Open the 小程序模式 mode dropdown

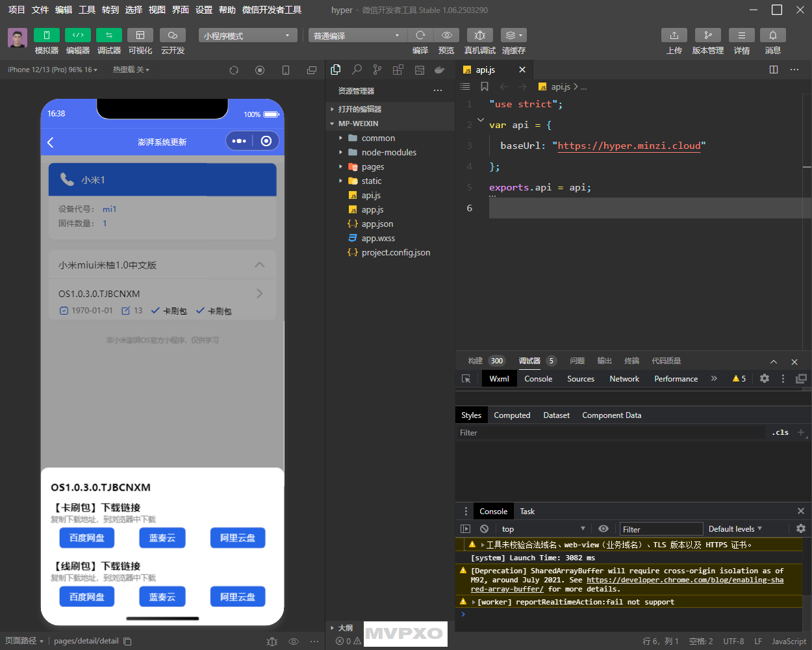[x=247, y=35]
